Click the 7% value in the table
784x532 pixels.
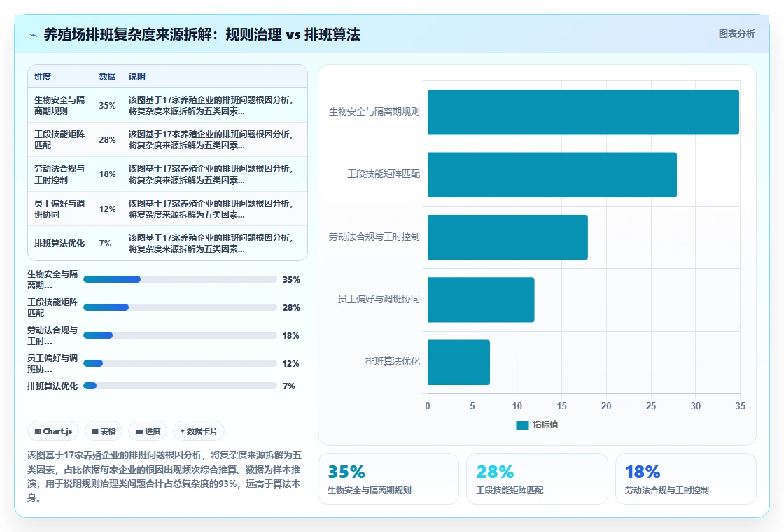[105, 244]
